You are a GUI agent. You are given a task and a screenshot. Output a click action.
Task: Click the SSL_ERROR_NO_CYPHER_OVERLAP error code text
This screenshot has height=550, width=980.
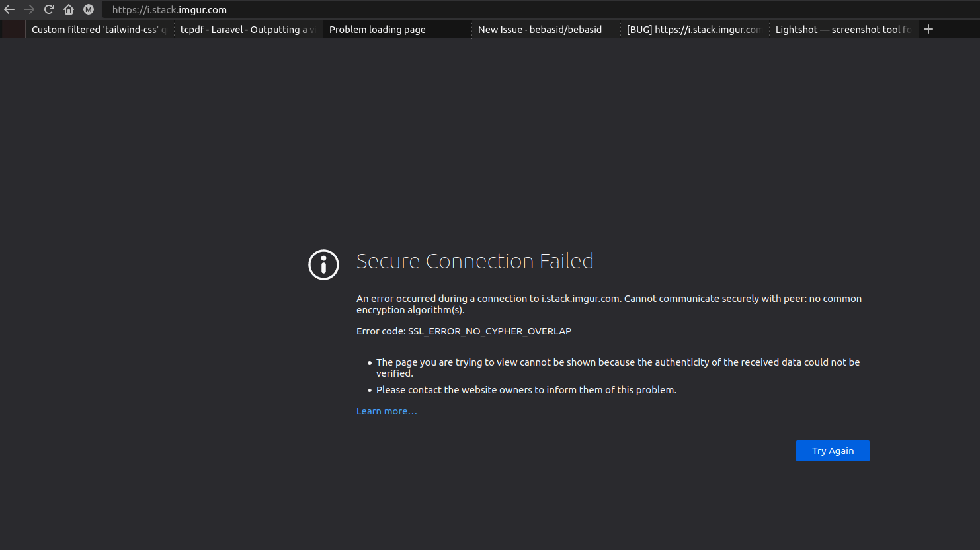[x=489, y=331]
